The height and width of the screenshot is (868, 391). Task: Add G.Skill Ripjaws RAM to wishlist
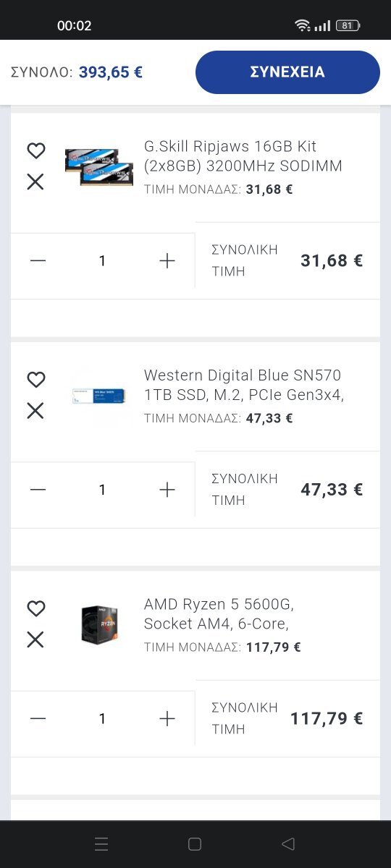(x=35, y=150)
